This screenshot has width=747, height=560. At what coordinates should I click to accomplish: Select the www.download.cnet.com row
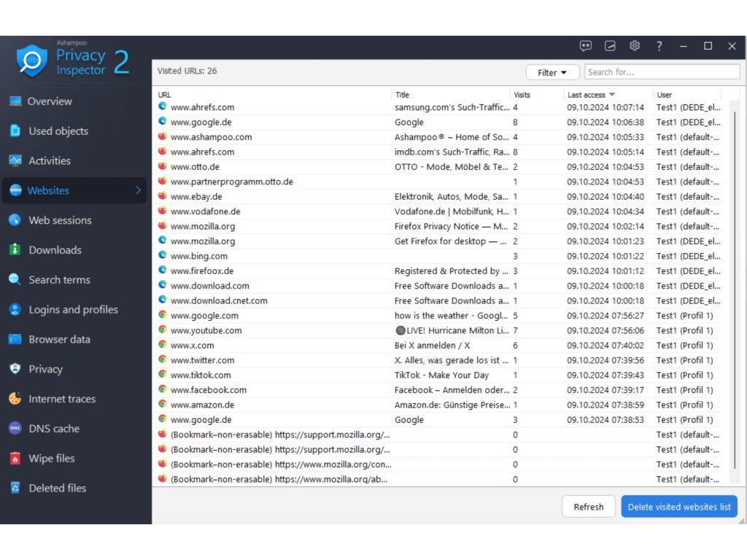pyautogui.click(x=440, y=300)
